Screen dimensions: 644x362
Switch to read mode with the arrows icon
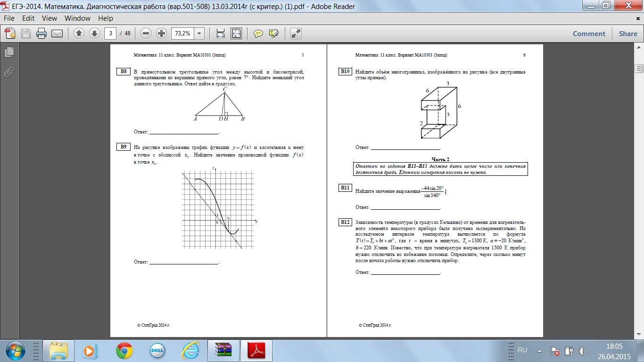pyautogui.click(x=296, y=33)
